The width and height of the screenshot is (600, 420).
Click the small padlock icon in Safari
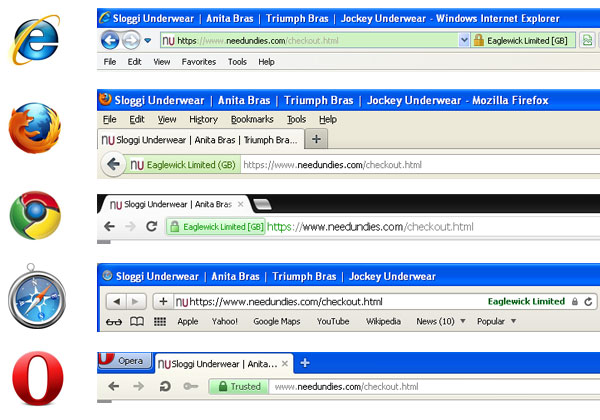pyautogui.click(x=574, y=301)
